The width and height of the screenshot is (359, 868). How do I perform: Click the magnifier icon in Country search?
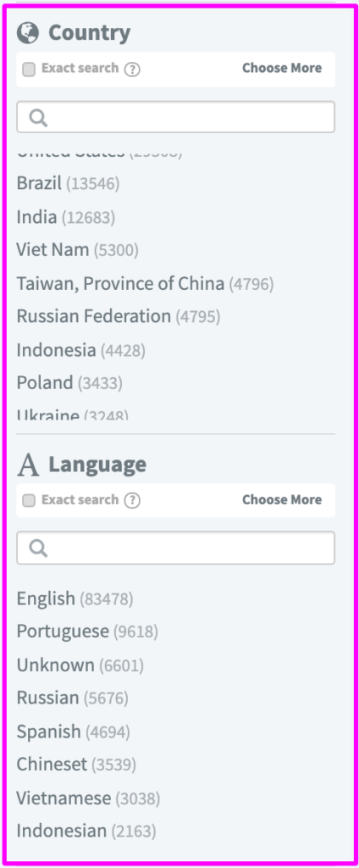point(38,117)
